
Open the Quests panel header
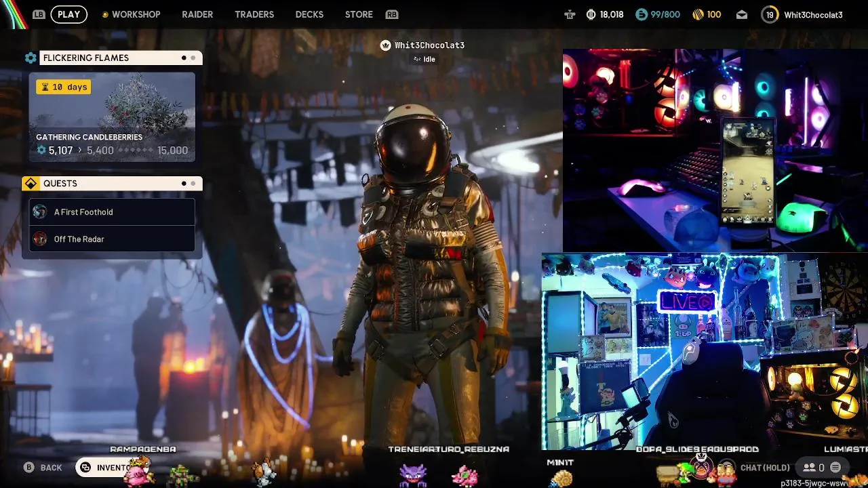point(121,184)
